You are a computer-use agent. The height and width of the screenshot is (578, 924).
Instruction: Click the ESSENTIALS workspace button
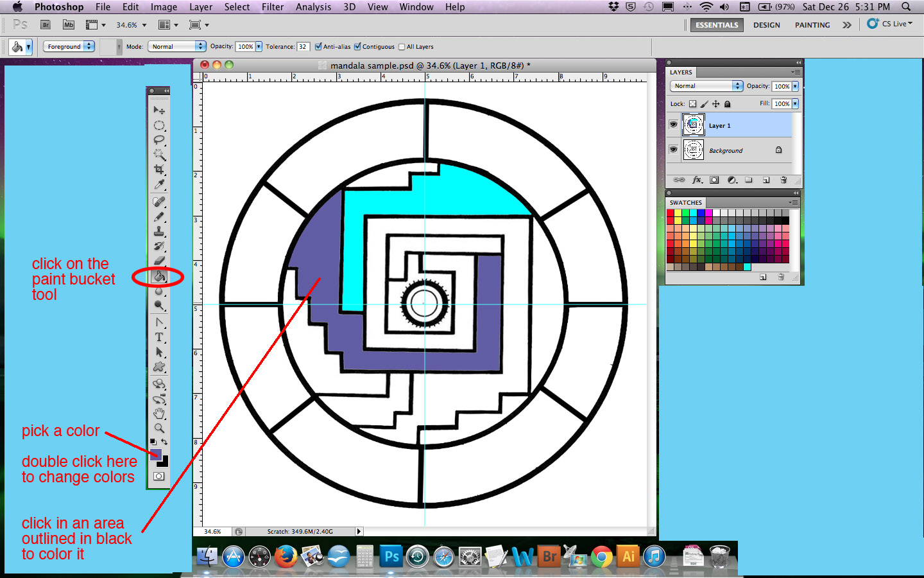pos(716,25)
